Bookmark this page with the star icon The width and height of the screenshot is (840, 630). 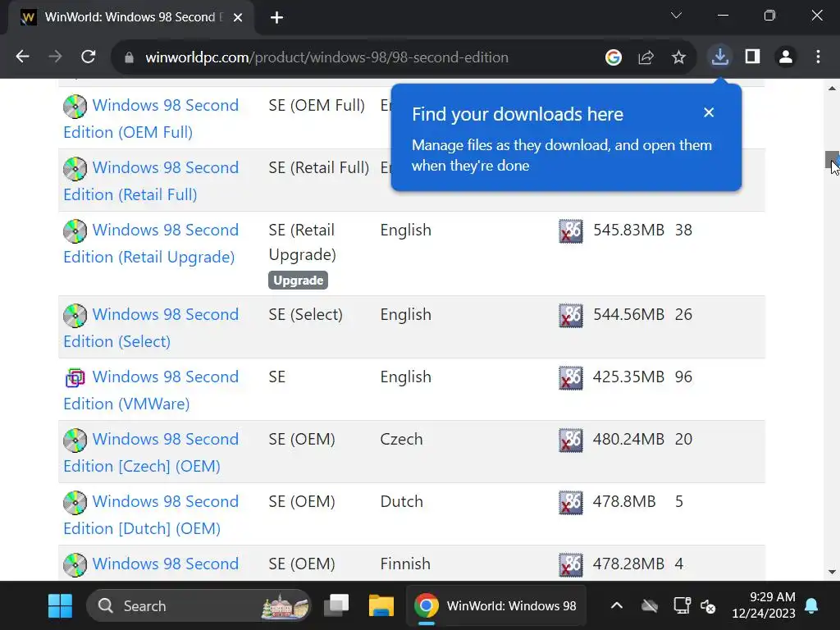[678, 57]
